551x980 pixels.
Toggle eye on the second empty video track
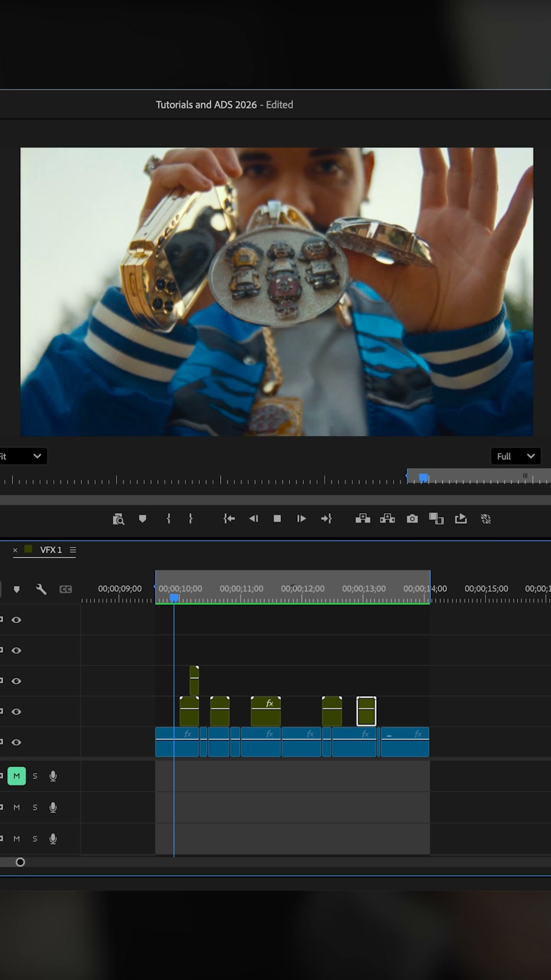tap(16, 650)
